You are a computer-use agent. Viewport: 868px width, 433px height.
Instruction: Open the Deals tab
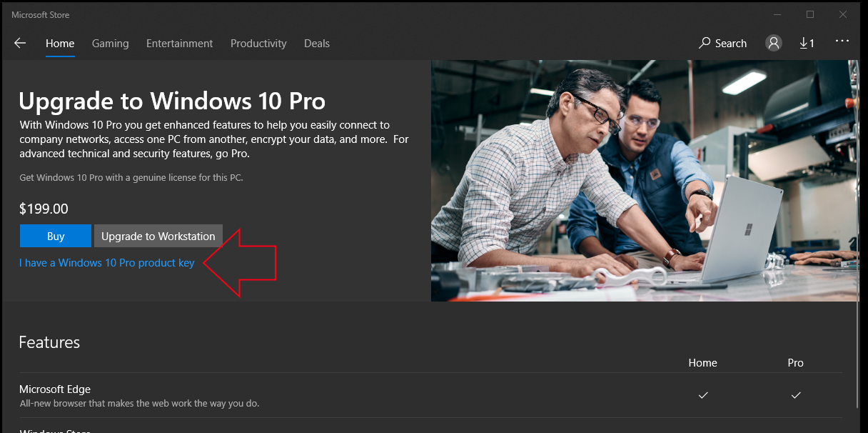coord(317,43)
